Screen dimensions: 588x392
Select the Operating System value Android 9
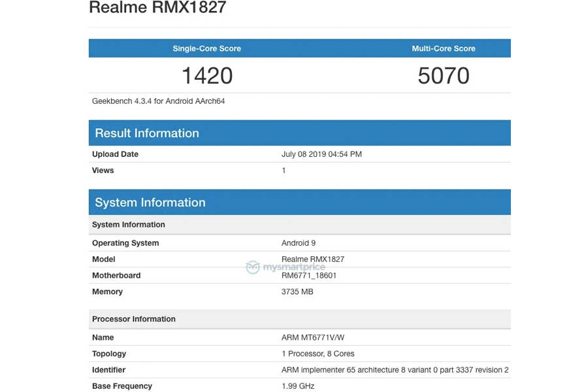(299, 242)
